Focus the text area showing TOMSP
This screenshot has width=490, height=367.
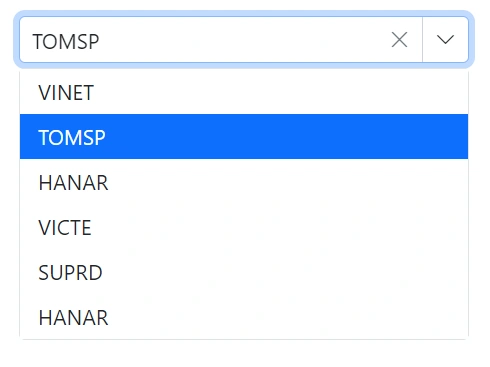(210, 40)
